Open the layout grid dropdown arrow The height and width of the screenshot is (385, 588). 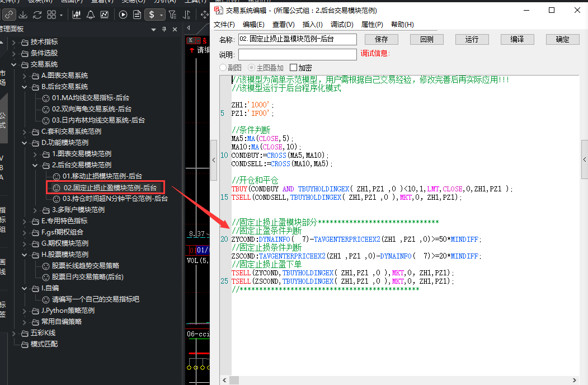[61, 15]
